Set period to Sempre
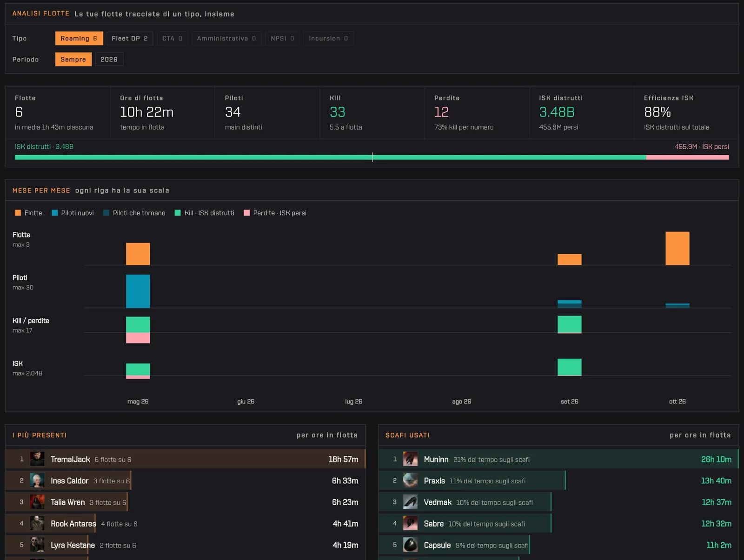Viewport: 744px width, 560px height. [73, 59]
